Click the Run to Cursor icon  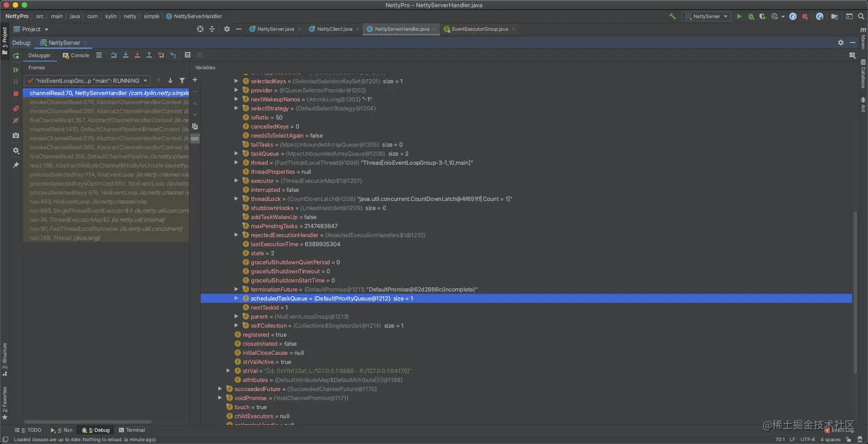(x=173, y=55)
